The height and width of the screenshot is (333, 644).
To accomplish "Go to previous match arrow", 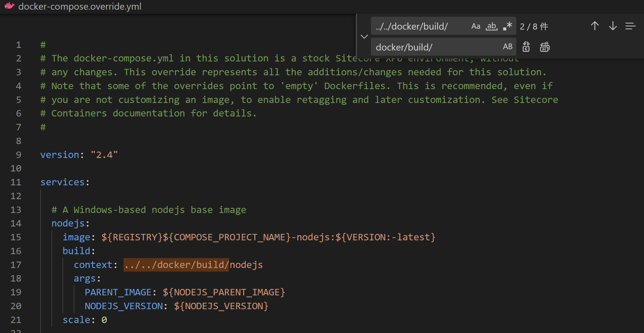I will 594,26.
